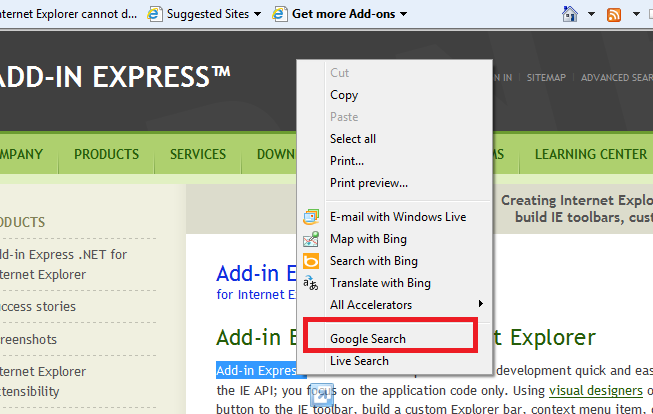Screen dimensions: 653x414
Task: Open the 'Internet Explorer cannot d...' favorite
Action: click(68, 14)
